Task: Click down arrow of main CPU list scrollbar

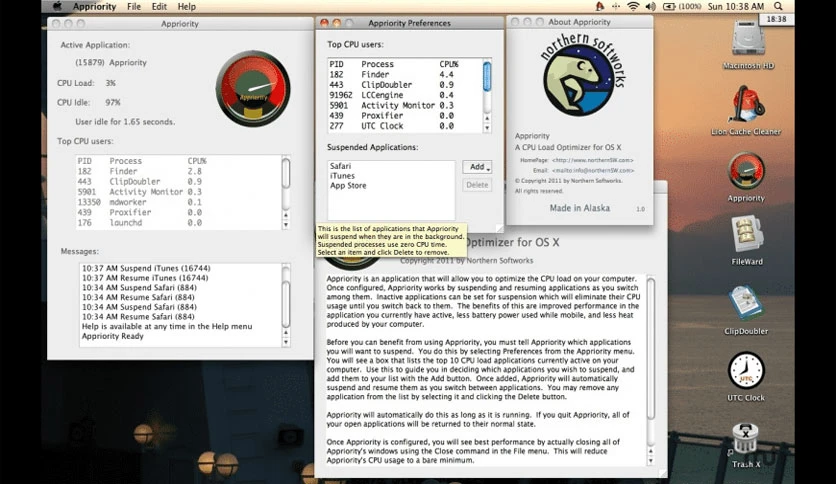Action: pyautogui.click(x=286, y=225)
